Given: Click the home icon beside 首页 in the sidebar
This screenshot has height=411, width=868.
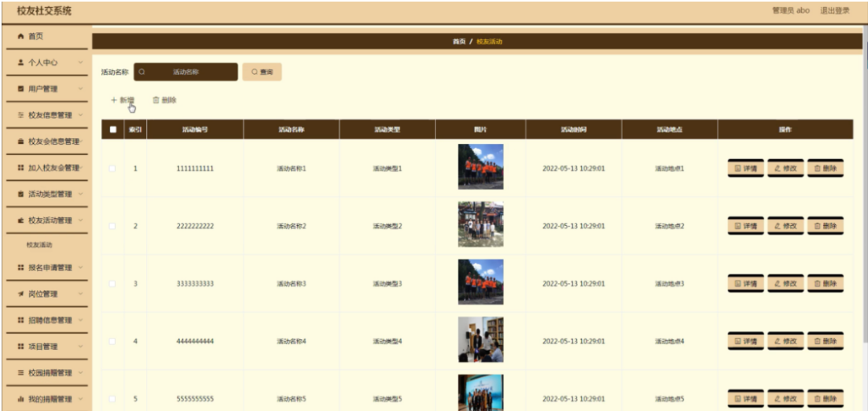Looking at the screenshot, I should point(21,36).
